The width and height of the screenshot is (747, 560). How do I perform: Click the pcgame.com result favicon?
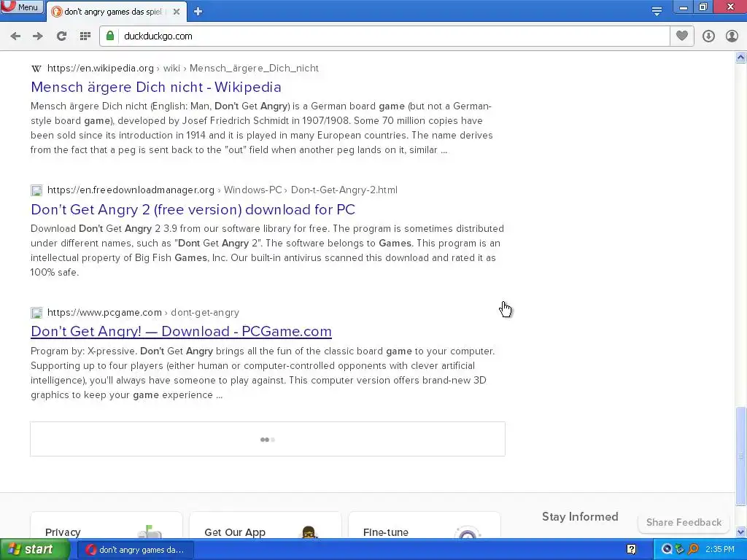(36, 313)
